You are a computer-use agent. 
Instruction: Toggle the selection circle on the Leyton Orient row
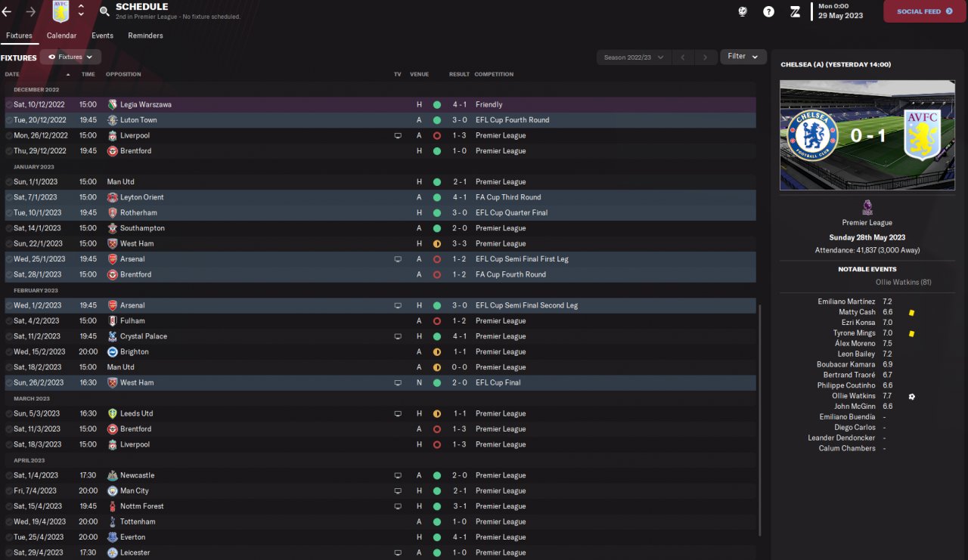[8, 197]
